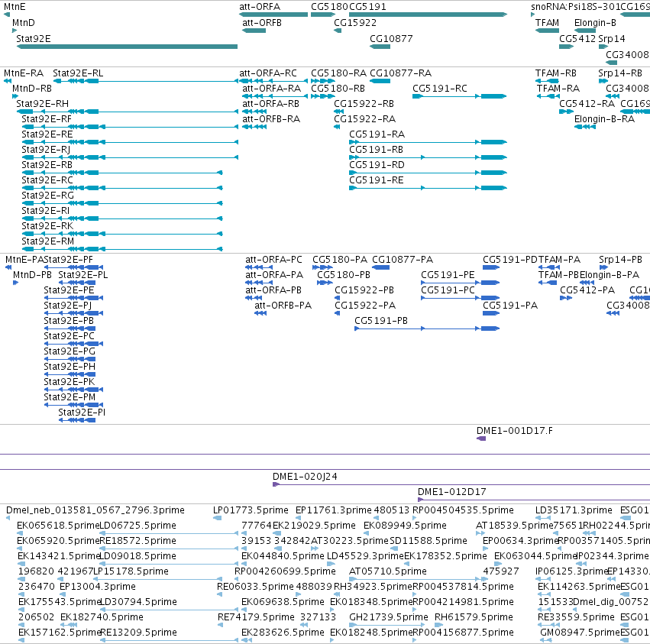Select the CG5191-PB protein glyph
The width and height of the screenshot is (650, 644).
(427, 328)
